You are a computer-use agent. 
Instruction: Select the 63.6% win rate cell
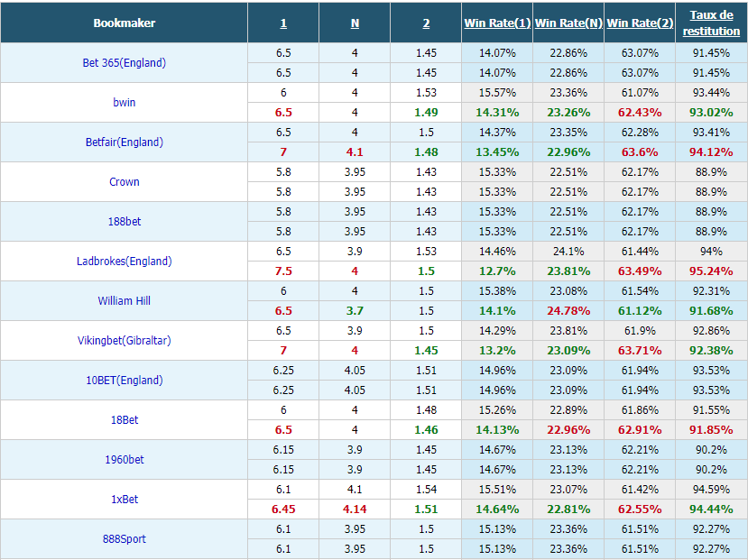640,152
